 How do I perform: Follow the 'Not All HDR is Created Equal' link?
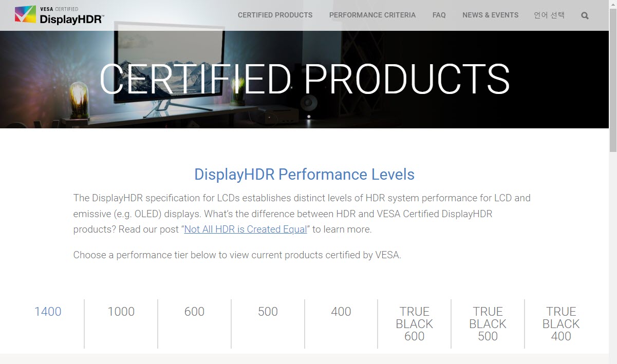tap(246, 229)
